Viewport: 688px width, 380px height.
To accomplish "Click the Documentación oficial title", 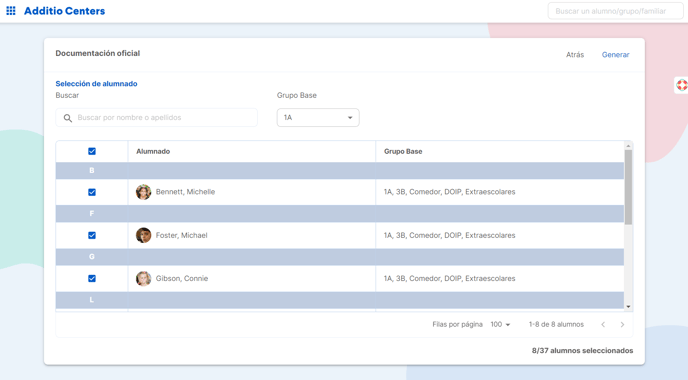I will tap(98, 54).
